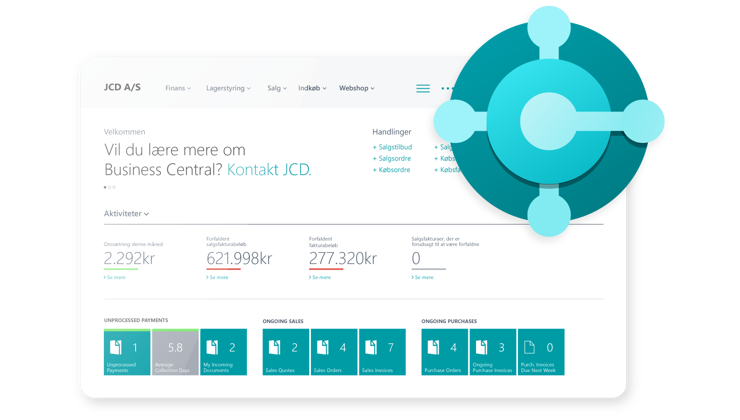This screenshot has height=420, width=740.
Task: Open the Average Collection Days tile
Action: (x=175, y=352)
